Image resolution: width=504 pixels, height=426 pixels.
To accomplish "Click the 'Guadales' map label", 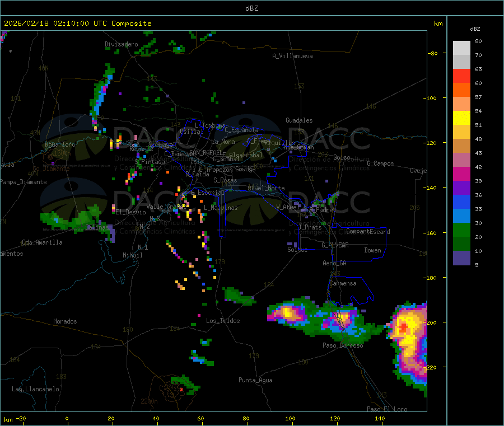I will tap(299, 120).
